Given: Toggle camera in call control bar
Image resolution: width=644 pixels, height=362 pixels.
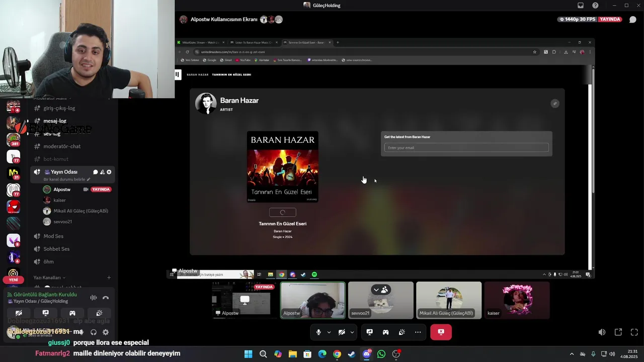Looking at the screenshot, I should tap(342, 332).
